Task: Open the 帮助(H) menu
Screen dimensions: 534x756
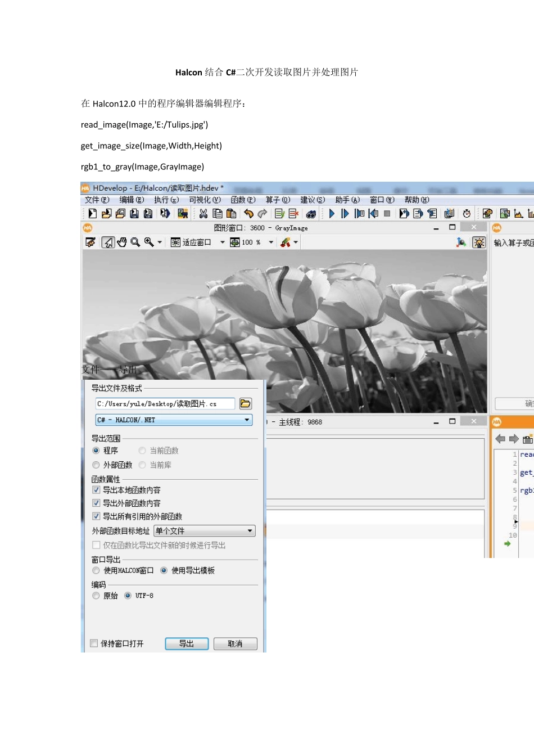Action: (417, 200)
